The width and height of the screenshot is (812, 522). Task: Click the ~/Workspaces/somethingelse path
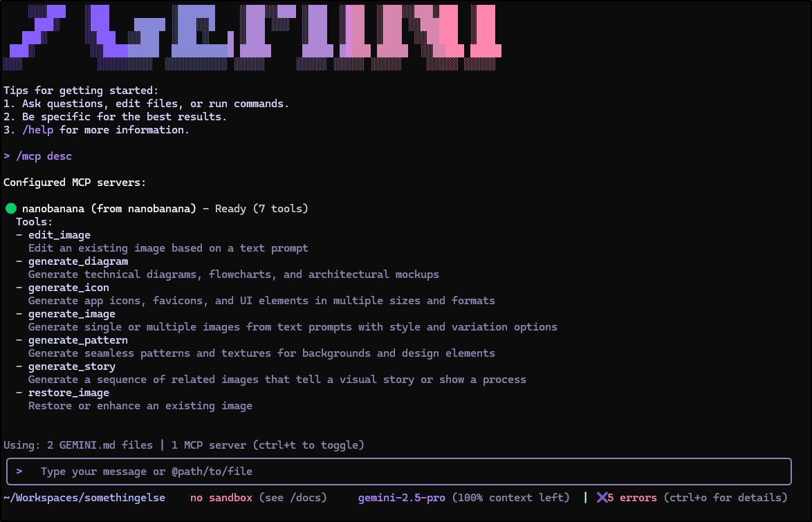84,498
